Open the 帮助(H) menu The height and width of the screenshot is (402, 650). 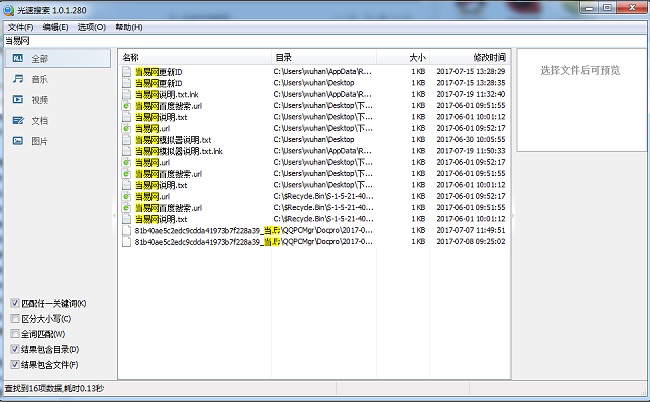click(x=129, y=27)
